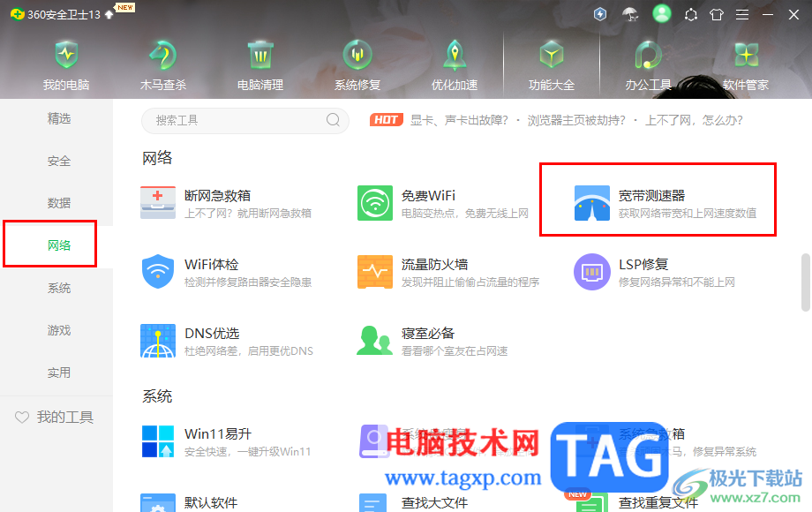Select the 精选 sidebar category
The image size is (812, 512).
[x=59, y=118]
